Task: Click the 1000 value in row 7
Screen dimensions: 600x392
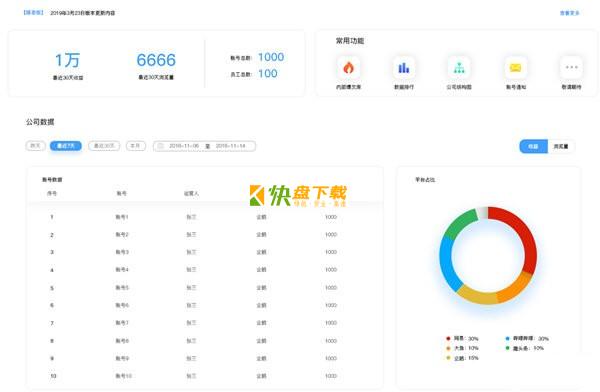Action: 331,323
